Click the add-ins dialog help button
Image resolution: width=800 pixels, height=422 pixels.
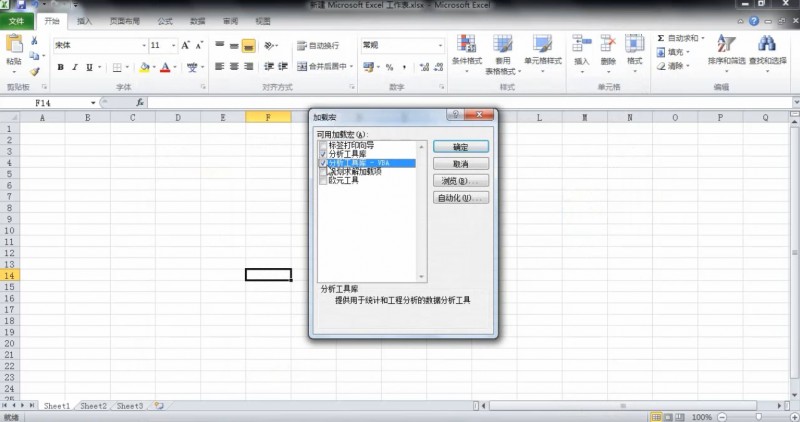click(455, 114)
